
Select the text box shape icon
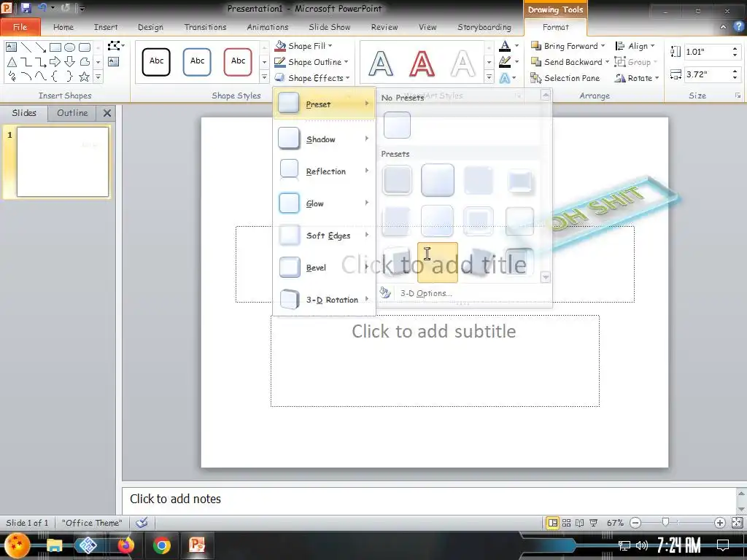[12, 47]
